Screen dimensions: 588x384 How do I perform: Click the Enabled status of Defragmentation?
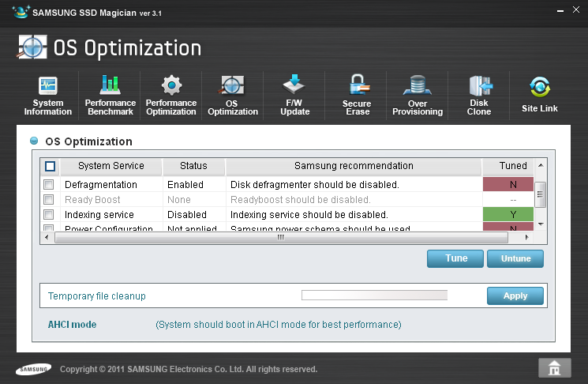(185, 185)
